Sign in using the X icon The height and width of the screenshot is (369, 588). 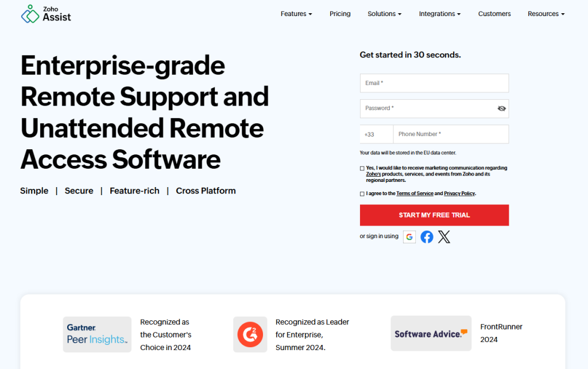444,237
